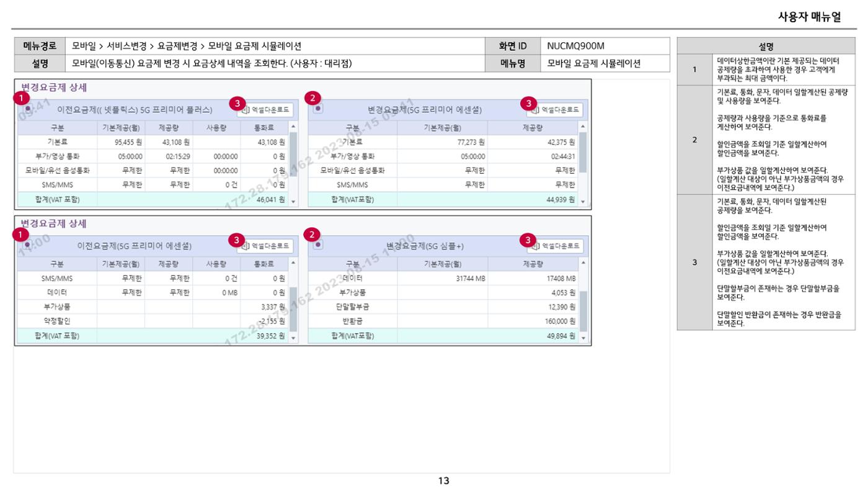
Task: Select the 77,273 원 cell
Action: (442, 142)
